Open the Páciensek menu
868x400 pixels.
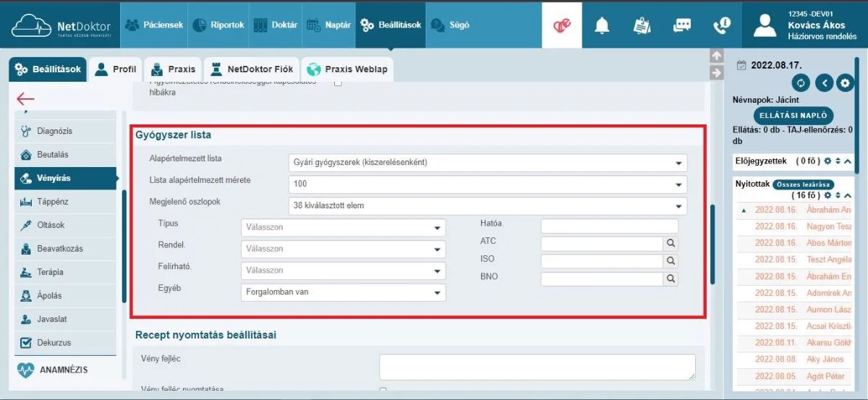point(154,25)
